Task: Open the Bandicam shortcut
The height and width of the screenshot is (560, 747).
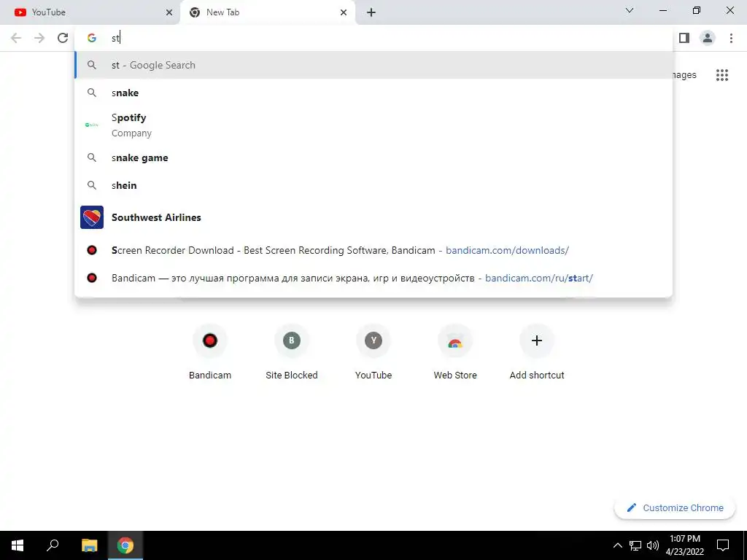Action: pos(210,352)
